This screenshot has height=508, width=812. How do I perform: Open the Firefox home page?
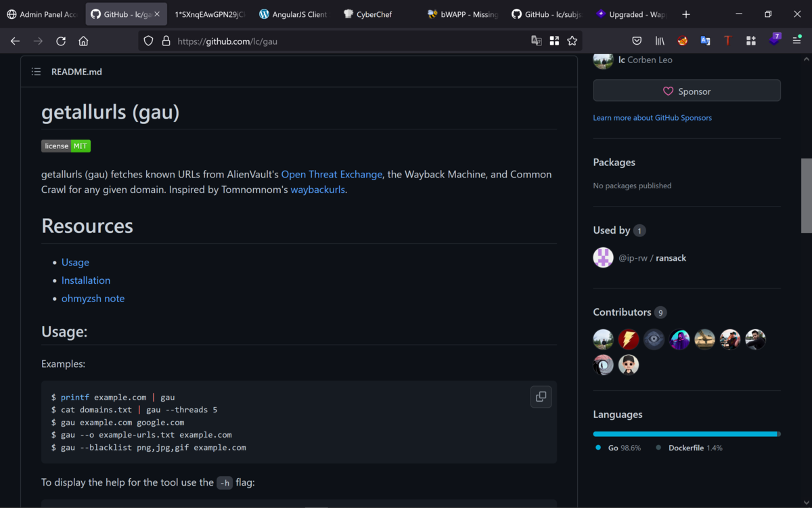point(83,41)
